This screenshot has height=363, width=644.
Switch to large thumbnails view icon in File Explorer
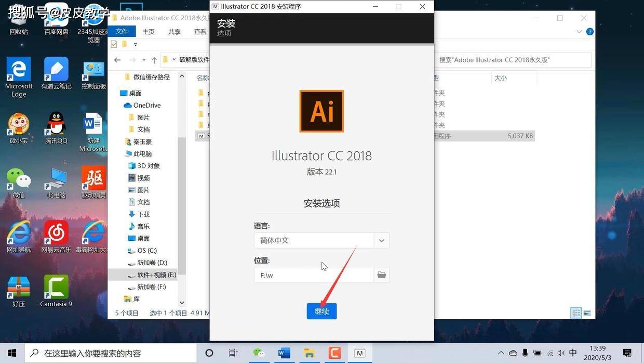coord(587,313)
